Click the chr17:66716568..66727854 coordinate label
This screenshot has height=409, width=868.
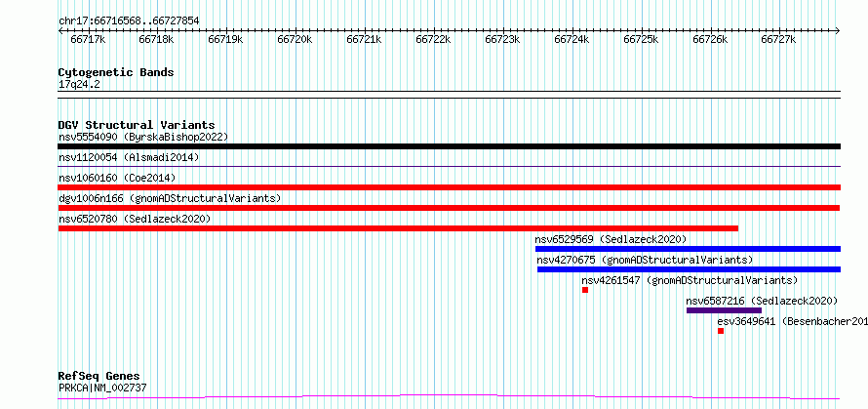(129, 21)
